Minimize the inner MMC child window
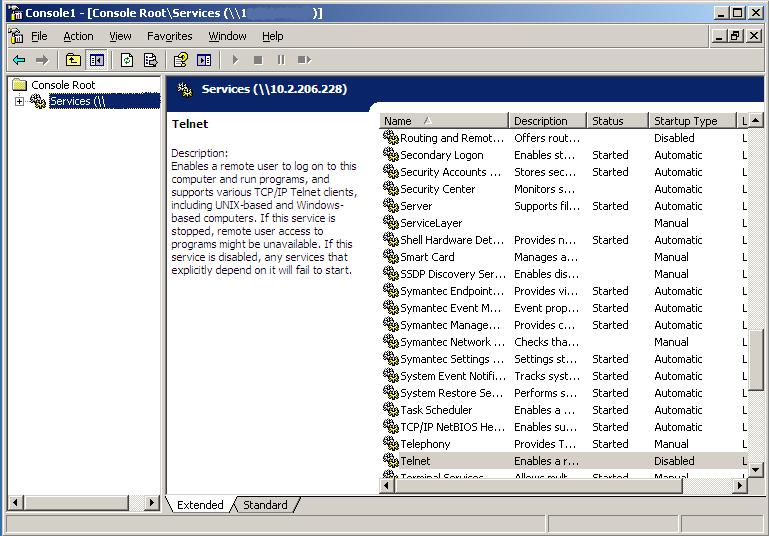This screenshot has height=536, width=769. (719, 36)
